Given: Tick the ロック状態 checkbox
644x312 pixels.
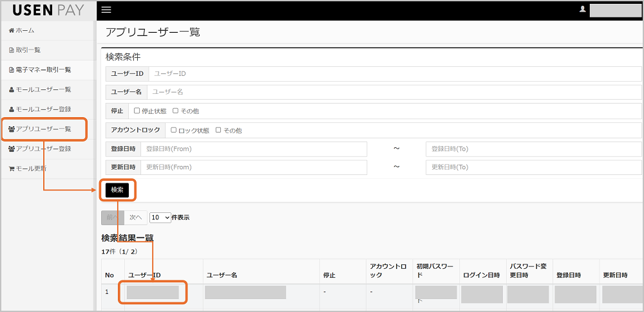Looking at the screenshot, I should pos(174,130).
